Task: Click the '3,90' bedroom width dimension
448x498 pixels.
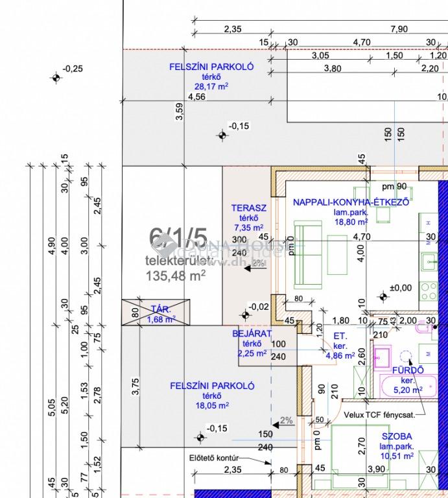Action: pyautogui.click(x=377, y=469)
